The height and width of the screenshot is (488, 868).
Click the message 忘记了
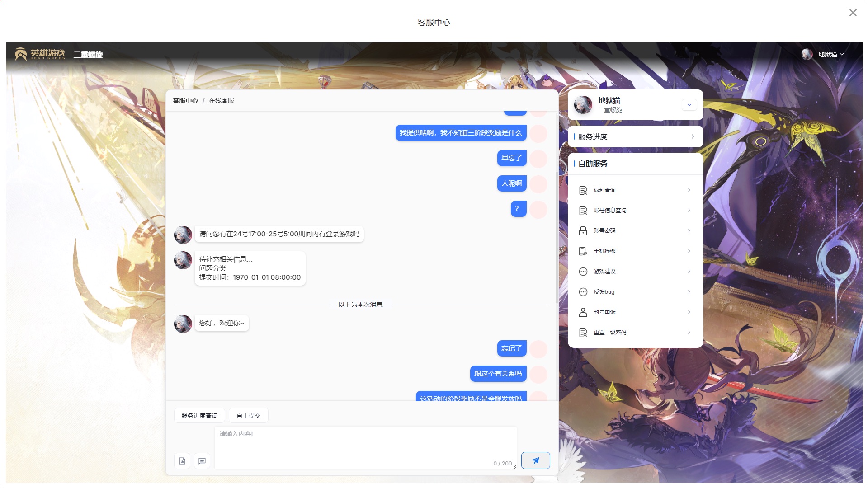pos(512,348)
